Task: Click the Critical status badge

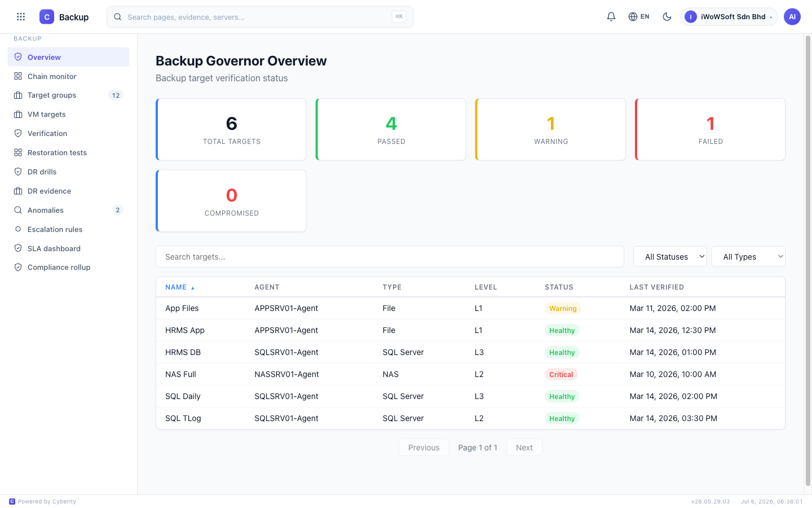Action: coord(561,374)
